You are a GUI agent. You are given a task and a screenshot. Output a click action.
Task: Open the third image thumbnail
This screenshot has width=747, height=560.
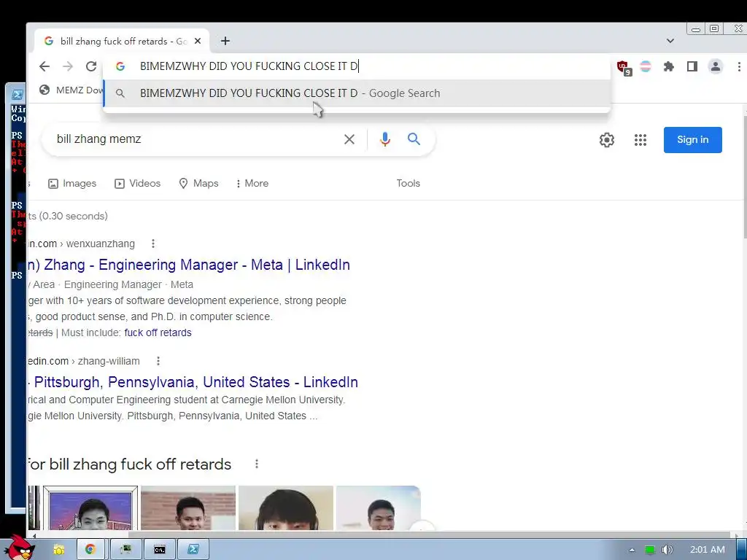pos(286,508)
